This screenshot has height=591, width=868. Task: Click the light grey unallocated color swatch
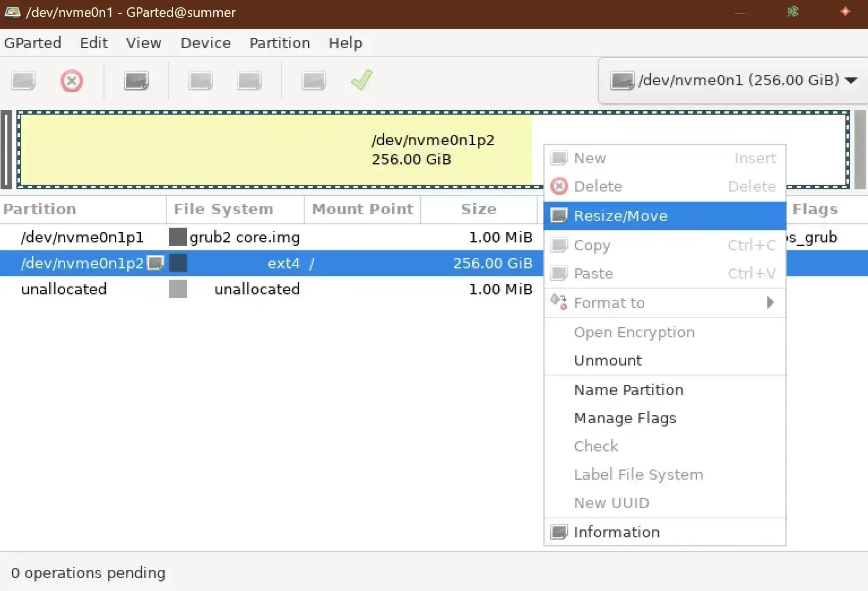coord(178,289)
